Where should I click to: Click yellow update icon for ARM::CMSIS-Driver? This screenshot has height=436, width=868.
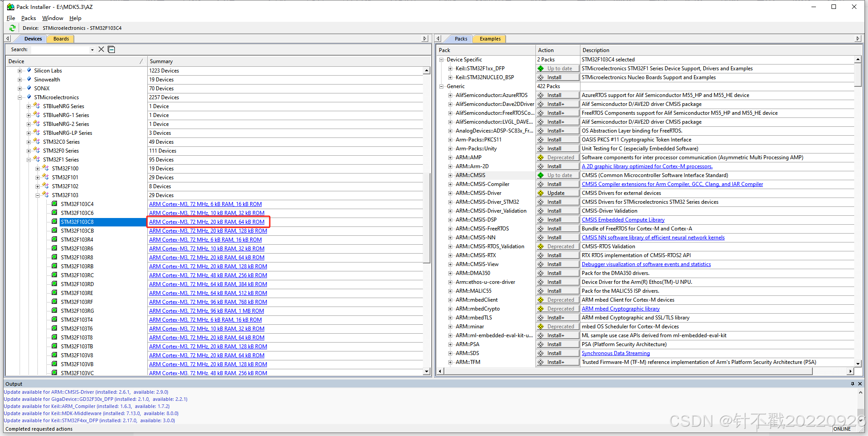click(x=541, y=193)
